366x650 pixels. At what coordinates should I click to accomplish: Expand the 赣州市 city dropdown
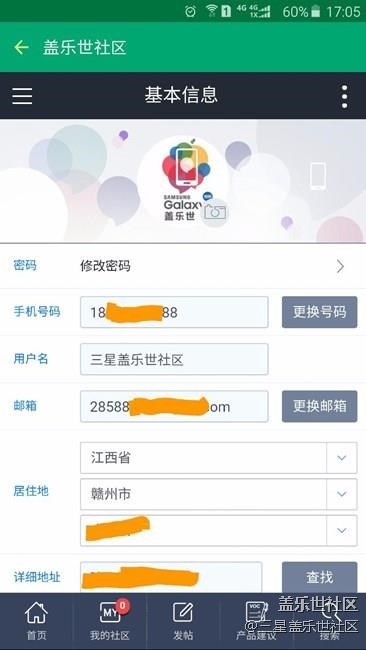[342, 494]
